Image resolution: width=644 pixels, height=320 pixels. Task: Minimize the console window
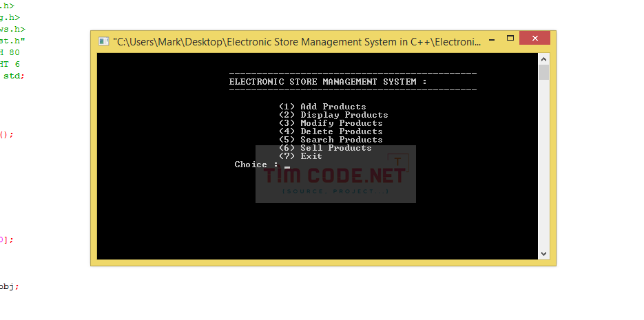pos(492,39)
